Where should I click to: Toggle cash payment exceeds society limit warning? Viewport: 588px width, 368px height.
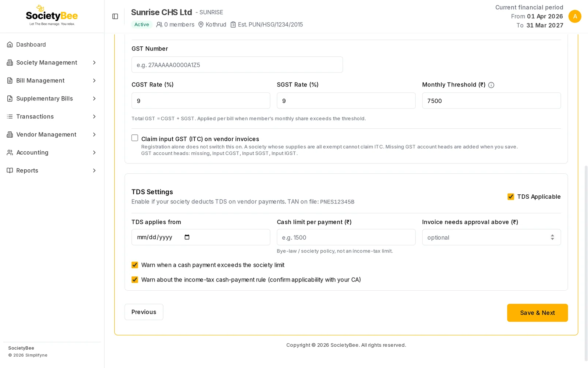(x=135, y=265)
